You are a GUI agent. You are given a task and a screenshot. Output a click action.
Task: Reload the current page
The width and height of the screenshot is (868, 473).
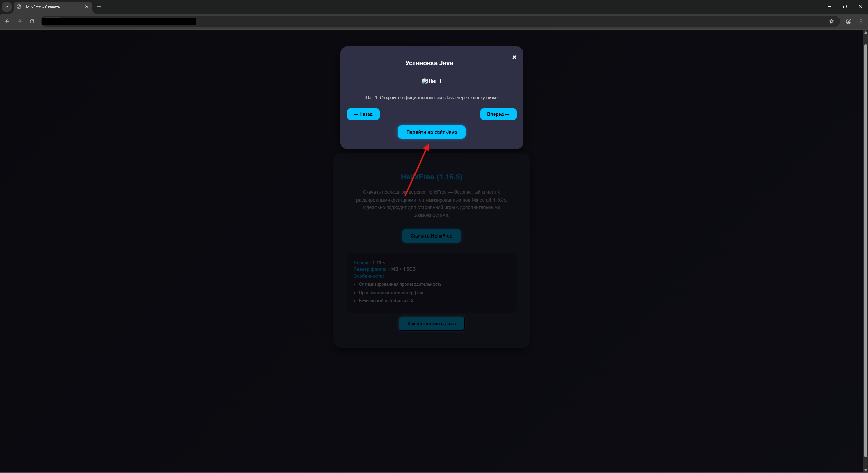coord(32,21)
